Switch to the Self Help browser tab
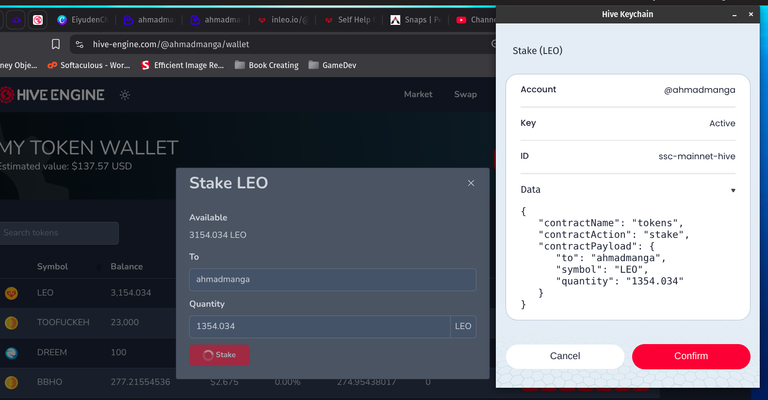 click(349, 20)
